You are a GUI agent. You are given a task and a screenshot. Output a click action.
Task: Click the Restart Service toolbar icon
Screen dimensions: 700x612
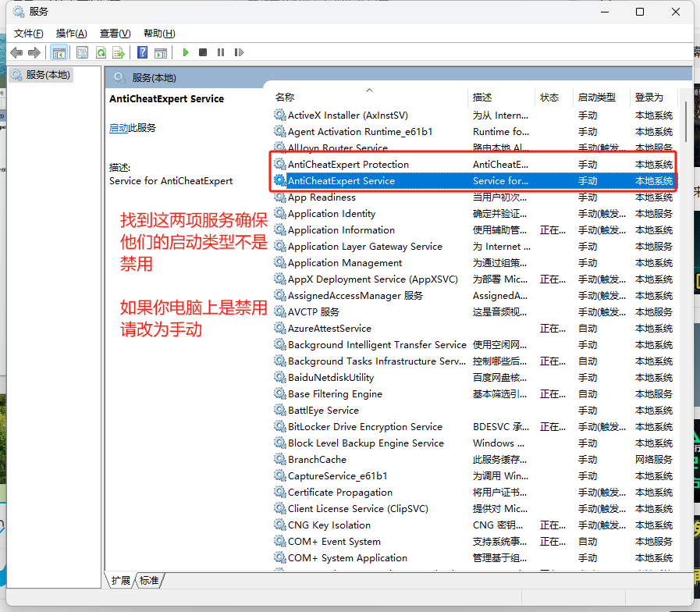coord(238,52)
